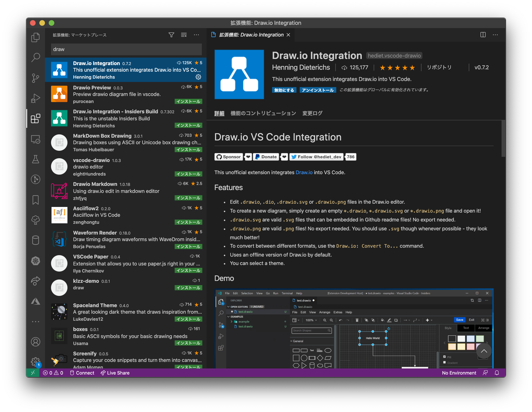532x412 pixels.
Task: Open the Search view in activity bar
Action: [x=36, y=58]
